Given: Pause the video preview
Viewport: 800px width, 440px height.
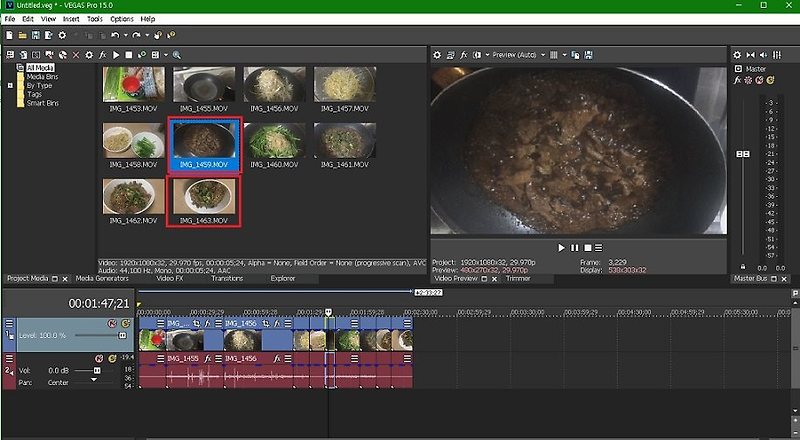Looking at the screenshot, I should 574,248.
